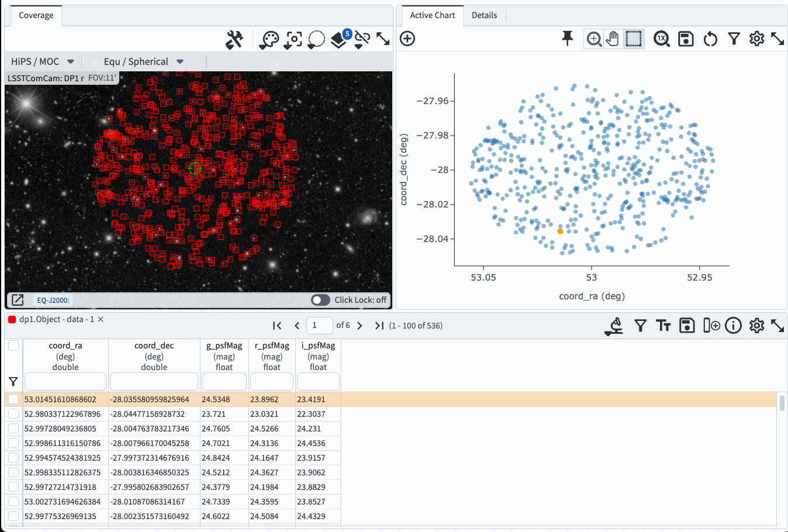Tick the select-all checkbox in table header

point(13,346)
